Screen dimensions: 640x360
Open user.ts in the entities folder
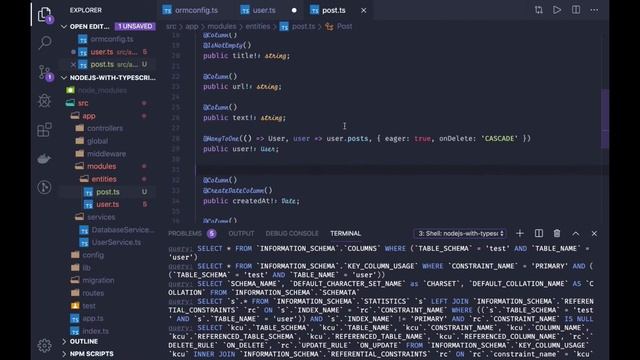point(108,204)
